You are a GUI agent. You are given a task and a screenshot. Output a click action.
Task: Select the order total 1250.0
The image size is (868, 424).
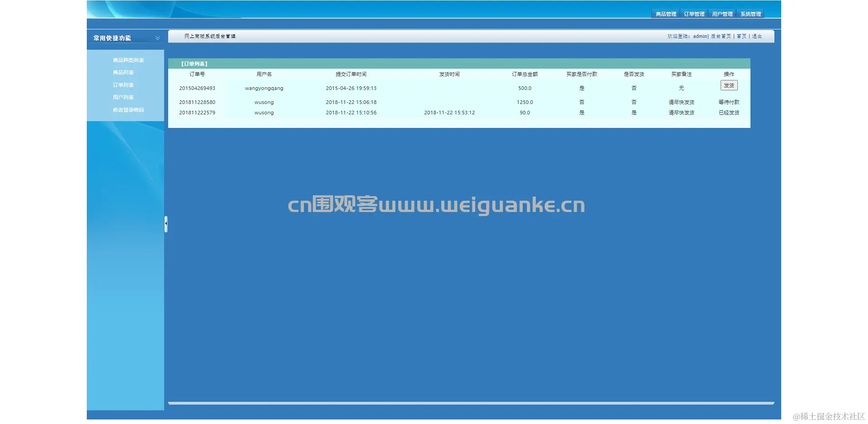pos(525,102)
